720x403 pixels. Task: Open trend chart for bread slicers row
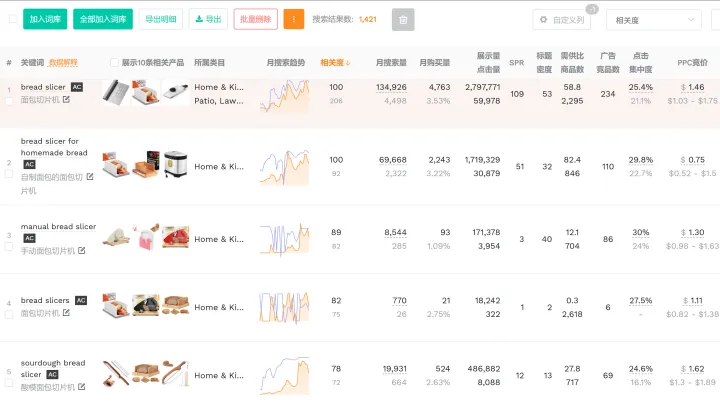pyautogui.click(x=285, y=308)
